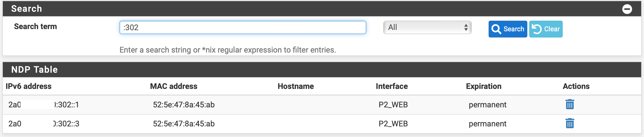Delete the NDP entry ending in :302::1

pyautogui.click(x=570, y=105)
